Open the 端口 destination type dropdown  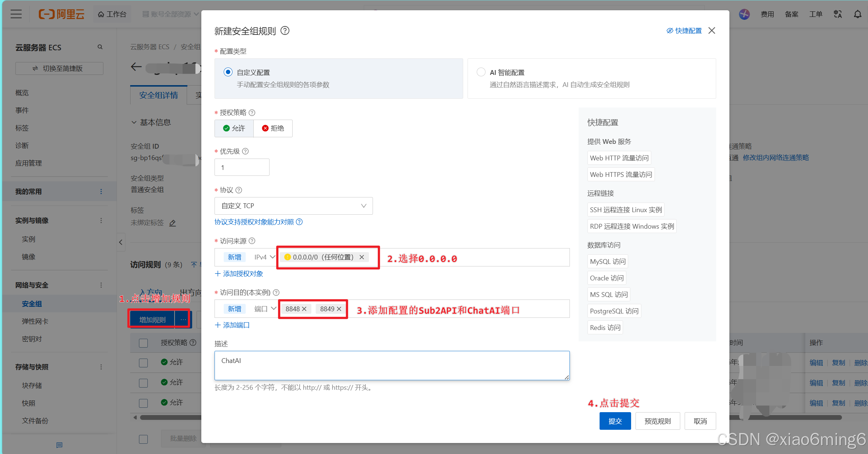point(265,309)
